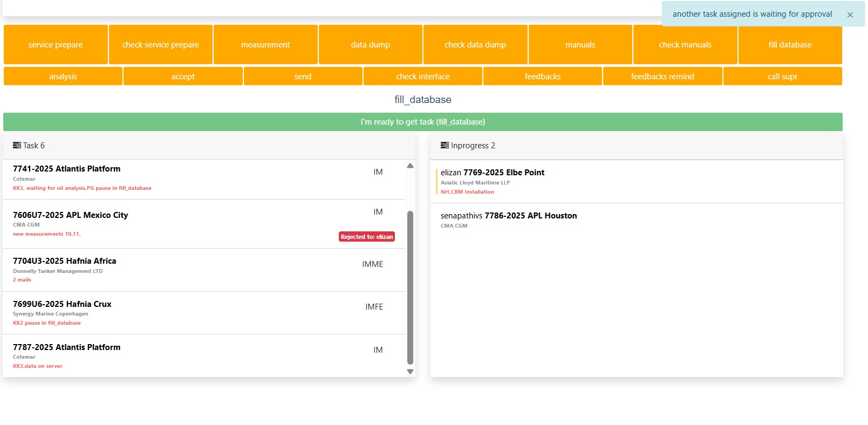Click the Inprogress 2 list icon
The image size is (868, 425).
[x=445, y=146]
